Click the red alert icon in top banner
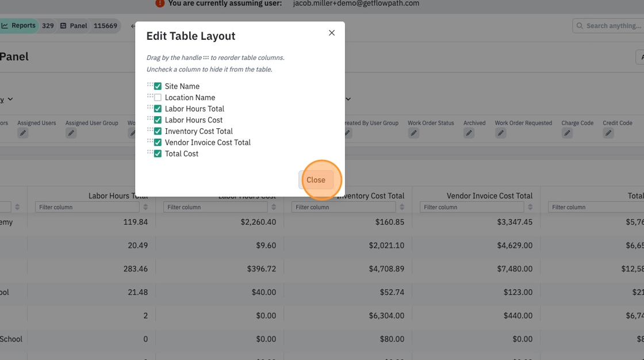 point(160,3)
